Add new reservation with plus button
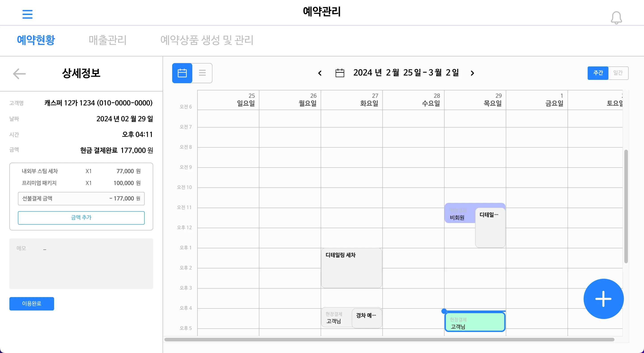The height and width of the screenshot is (353, 644). (604, 299)
